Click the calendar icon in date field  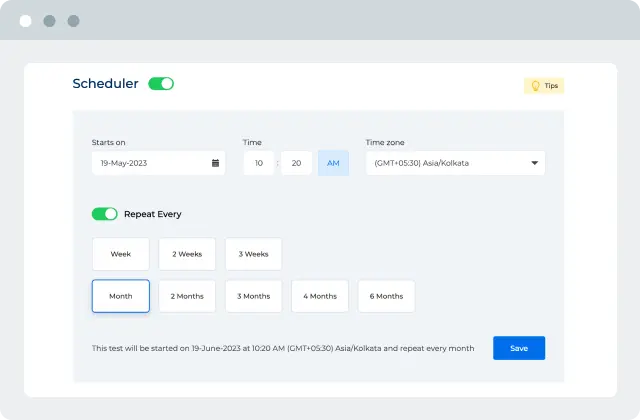point(215,163)
